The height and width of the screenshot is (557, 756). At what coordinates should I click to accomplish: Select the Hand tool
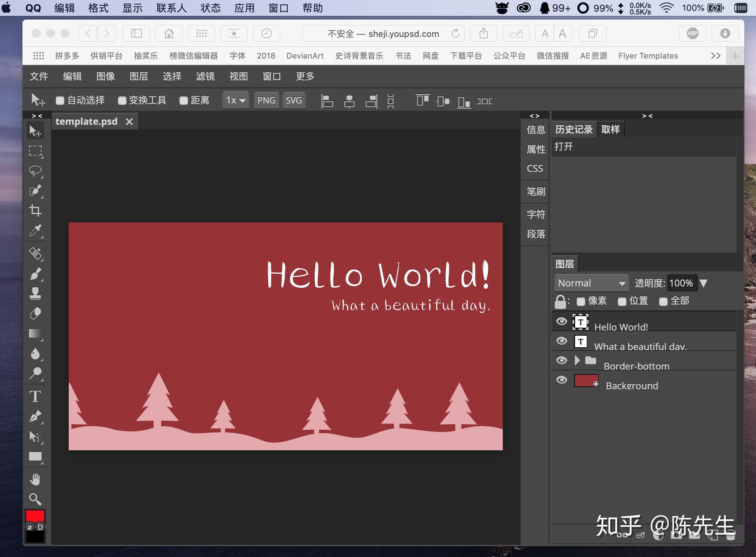[x=35, y=479]
